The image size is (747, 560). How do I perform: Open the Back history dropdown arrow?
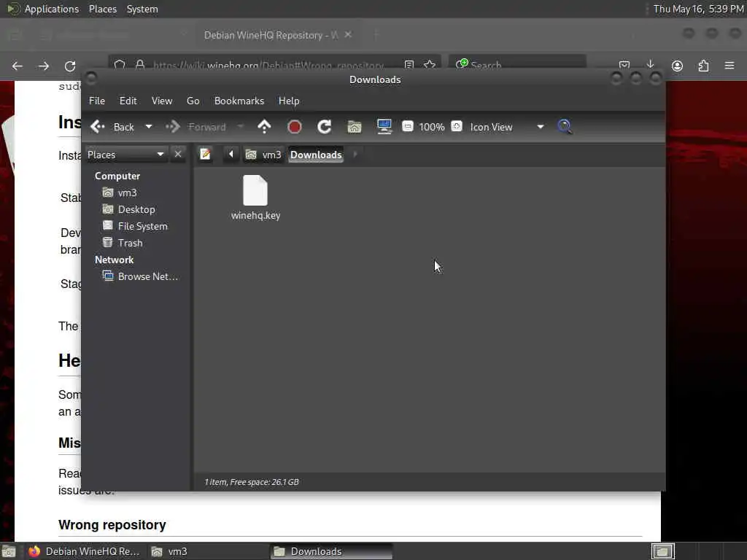click(x=149, y=127)
